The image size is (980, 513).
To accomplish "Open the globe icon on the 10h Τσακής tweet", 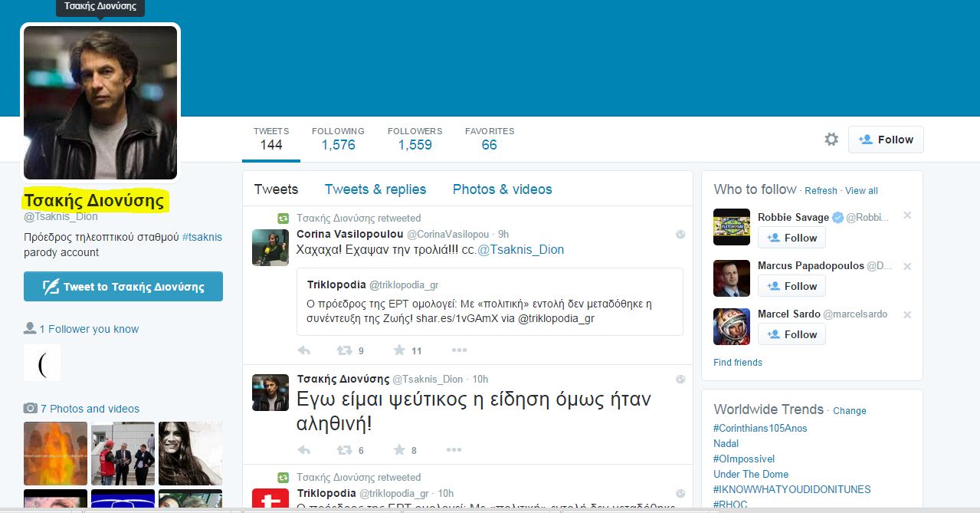I will click(680, 379).
